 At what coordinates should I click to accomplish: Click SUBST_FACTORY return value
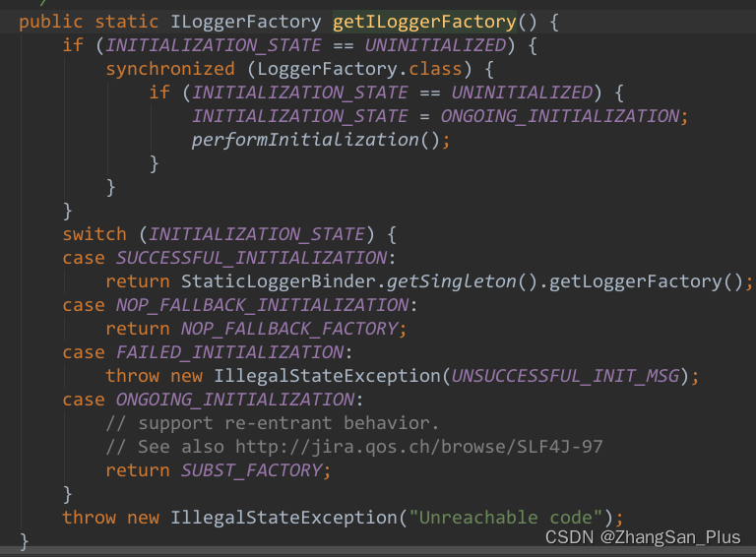click(252, 470)
